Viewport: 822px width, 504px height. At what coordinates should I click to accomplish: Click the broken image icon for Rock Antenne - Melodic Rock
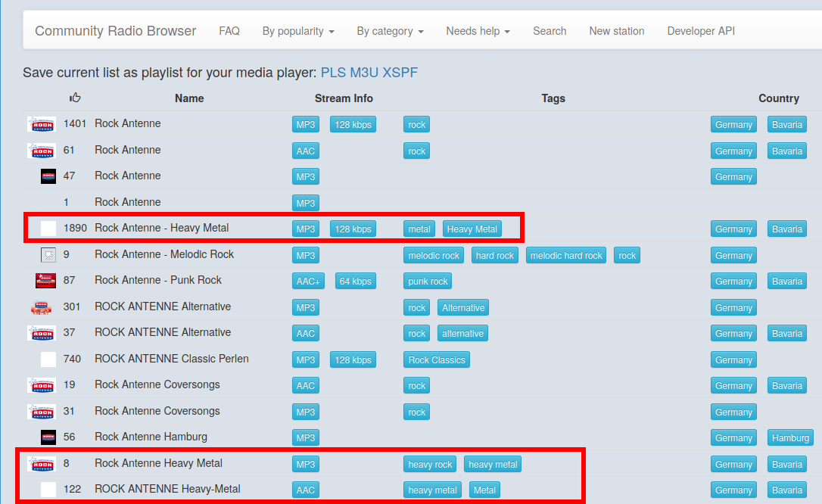(48, 255)
